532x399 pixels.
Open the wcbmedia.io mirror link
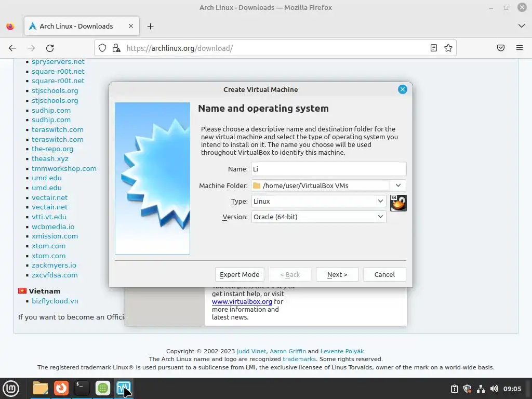pyautogui.click(x=53, y=227)
